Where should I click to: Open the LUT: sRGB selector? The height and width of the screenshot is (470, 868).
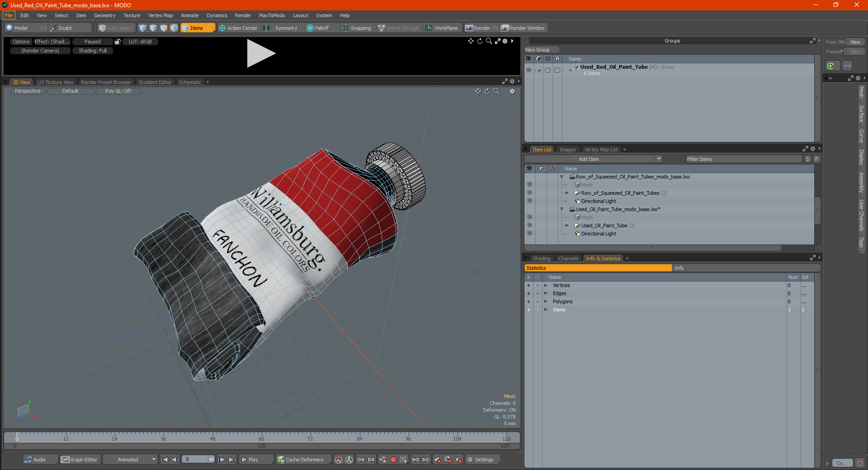[140, 42]
